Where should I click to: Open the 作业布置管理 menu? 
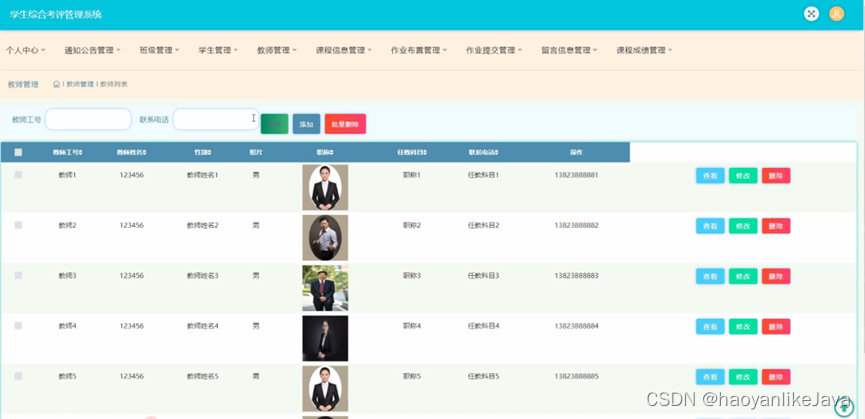pyautogui.click(x=419, y=50)
